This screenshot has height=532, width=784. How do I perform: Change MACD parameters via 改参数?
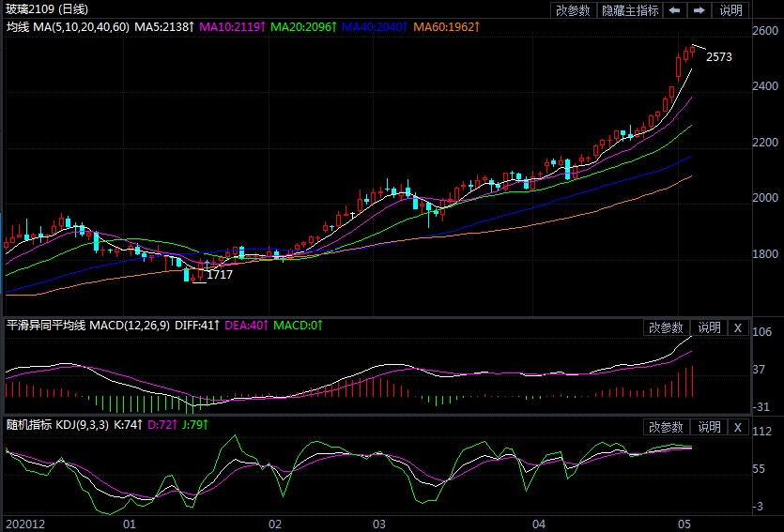[x=668, y=327]
